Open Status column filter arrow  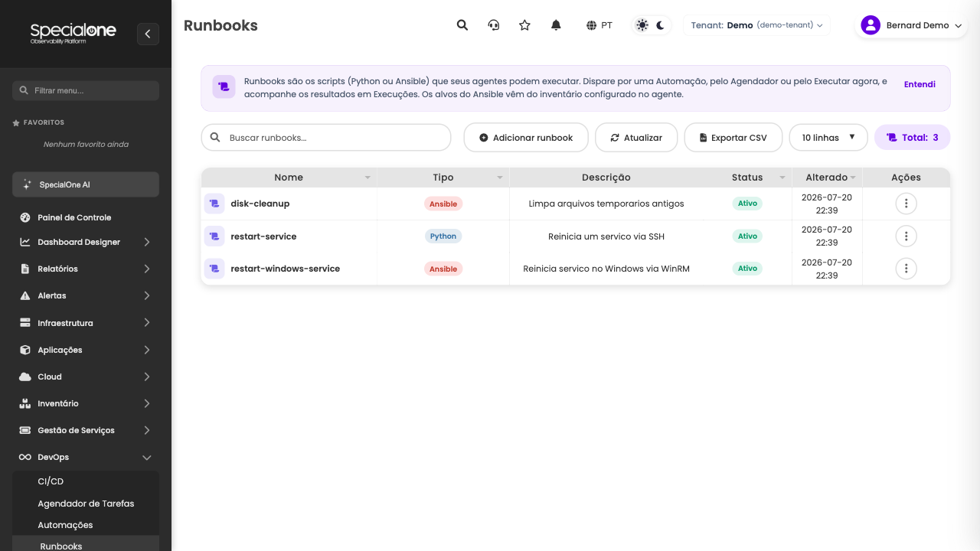coord(782,178)
